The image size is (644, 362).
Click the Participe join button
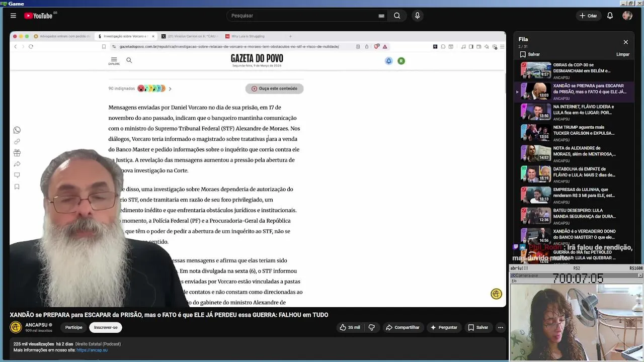[73, 327]
